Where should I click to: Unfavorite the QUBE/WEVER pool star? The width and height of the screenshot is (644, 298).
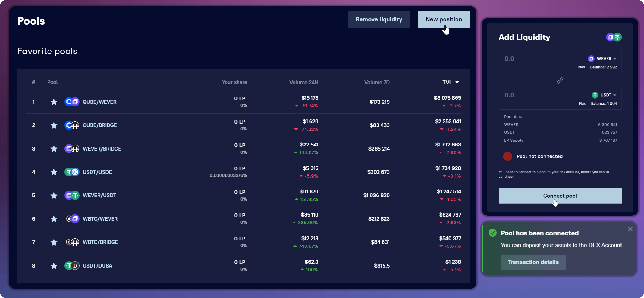point(54,102)
